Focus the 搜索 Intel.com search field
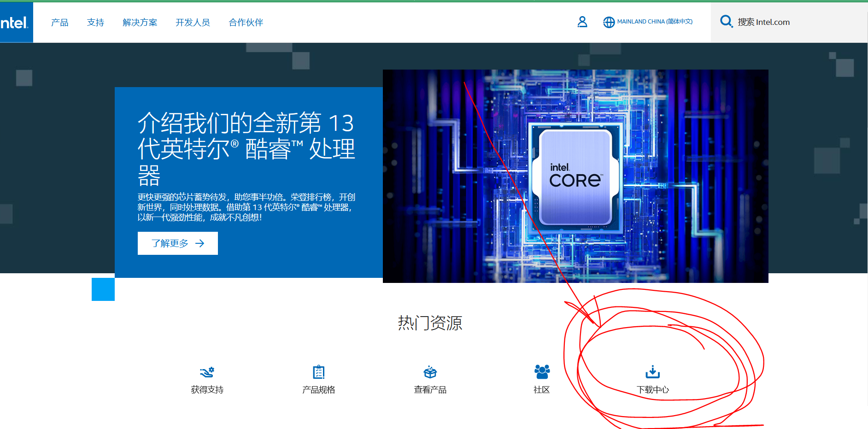The height and width of the screenshot is (429, 868). [x=789, y=22]
